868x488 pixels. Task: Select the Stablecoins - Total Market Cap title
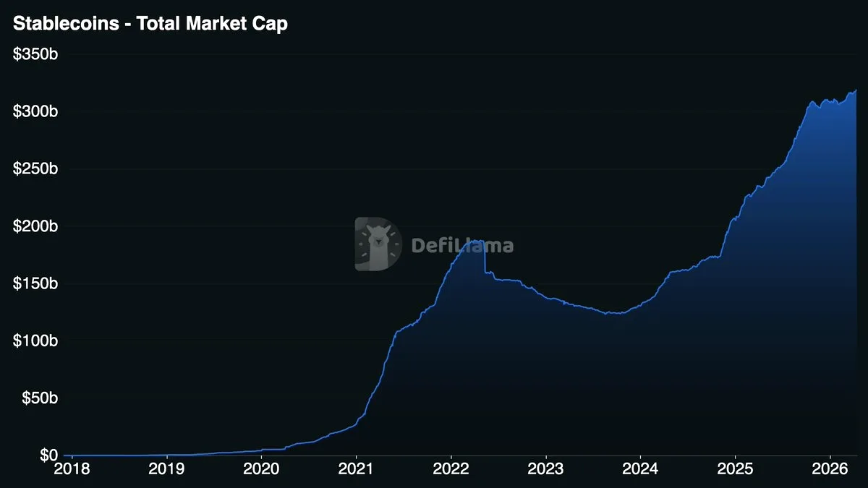(x=150, y=24)
